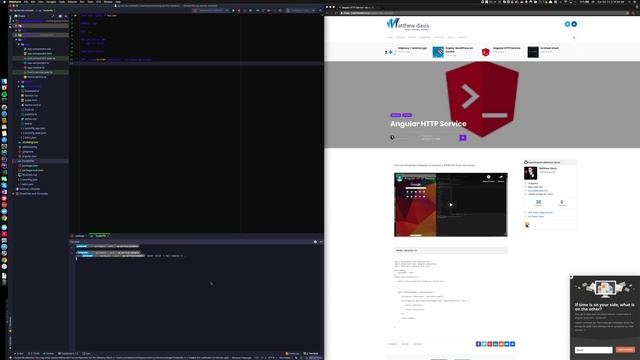Viewport: 640px width, 360px height.
Task: Open the black featured post thumbnail
Action: 533,52
